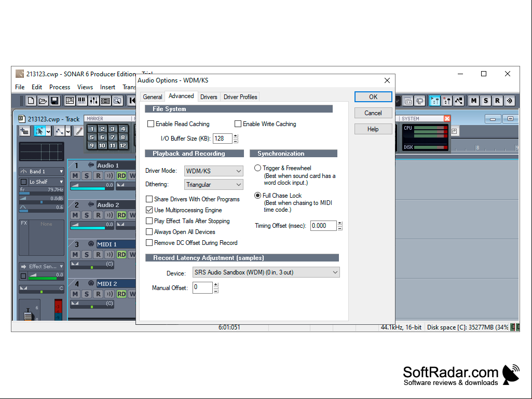Click Cancel in Audio Options dialog
This screenshot has height=399, width=532.
(x=373, y=113)
